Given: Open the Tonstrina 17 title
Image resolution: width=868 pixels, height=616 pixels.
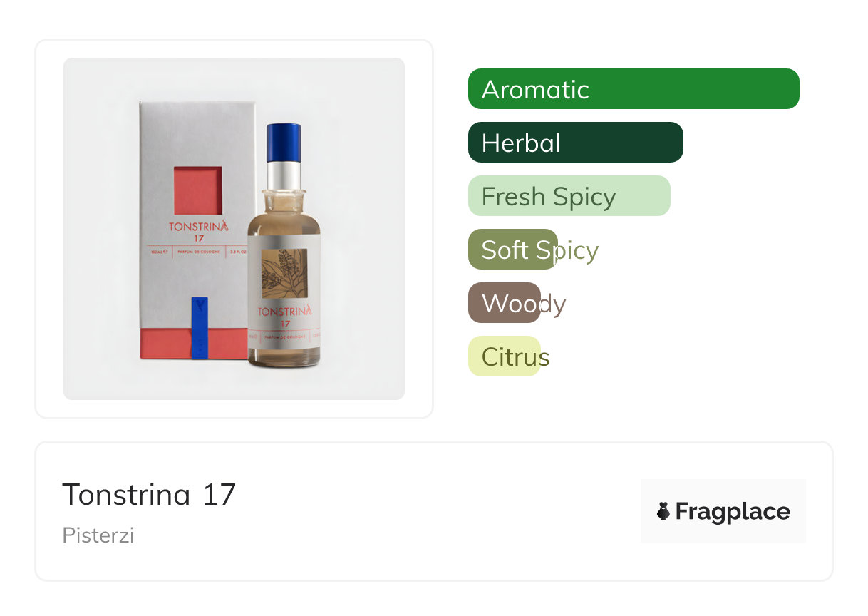Looking at the screenshot, I should pyautogui.click(x=149, y=494).
